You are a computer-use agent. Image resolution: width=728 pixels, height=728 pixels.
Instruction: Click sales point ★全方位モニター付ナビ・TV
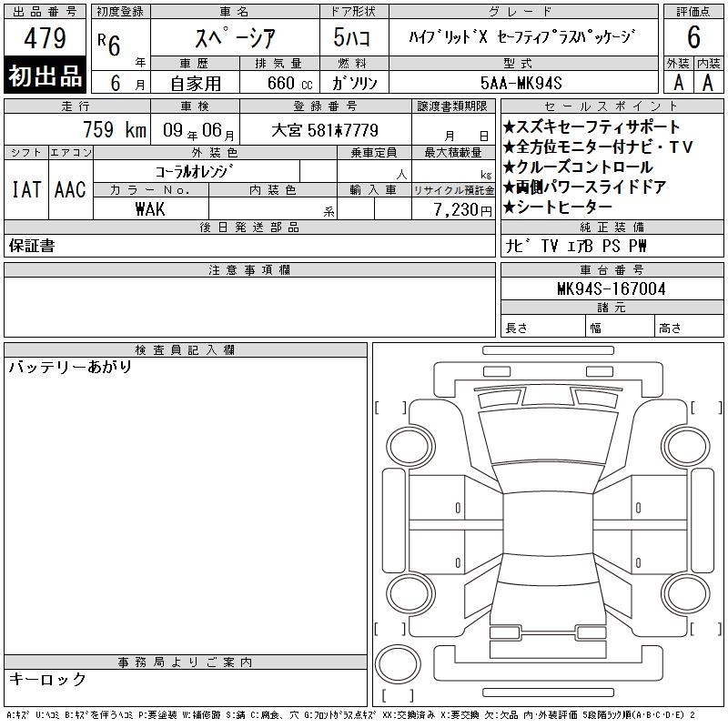598,147
